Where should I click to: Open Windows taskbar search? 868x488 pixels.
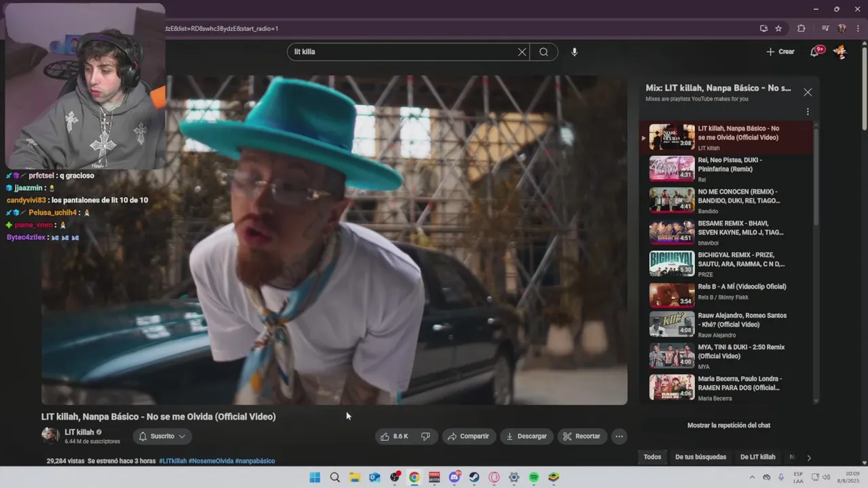point(334,477)
